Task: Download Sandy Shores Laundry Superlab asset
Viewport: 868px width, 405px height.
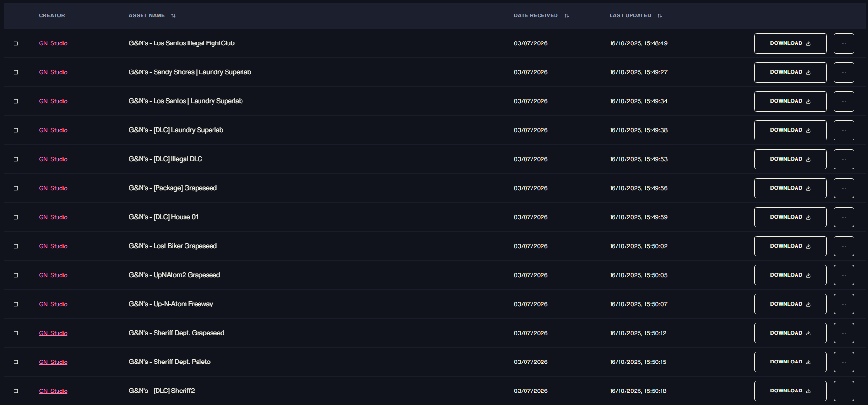Action: [x=790, y=72]
